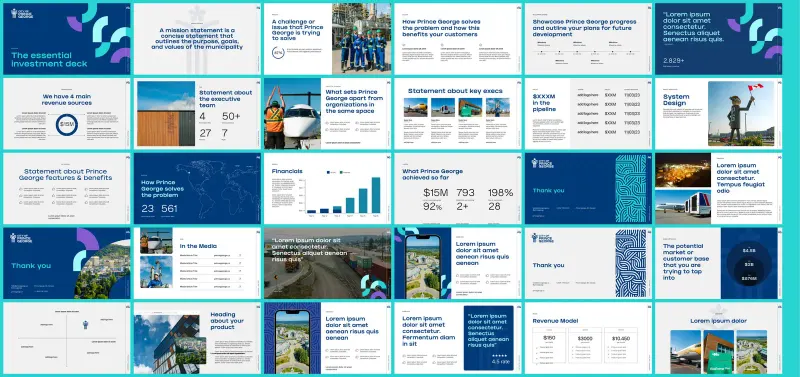Open 'We have 4 main revenue sources' slide
The image size is (800, 377).
67,113
